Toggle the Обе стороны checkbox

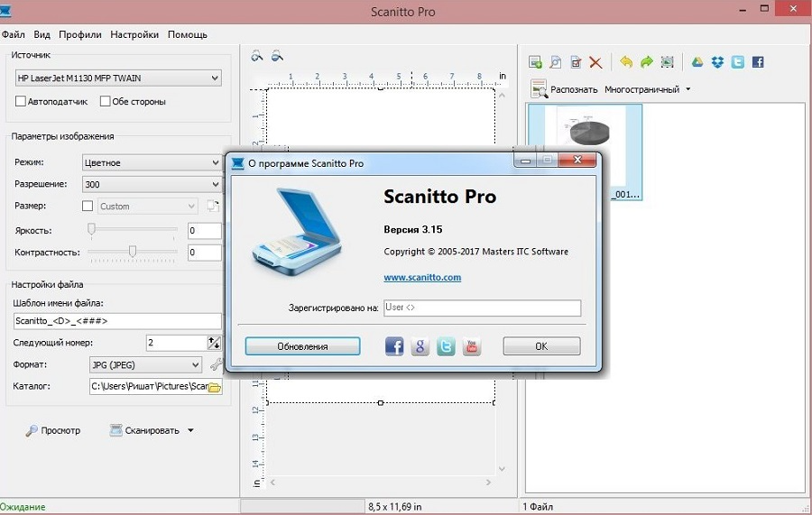[x=106, y=102]
